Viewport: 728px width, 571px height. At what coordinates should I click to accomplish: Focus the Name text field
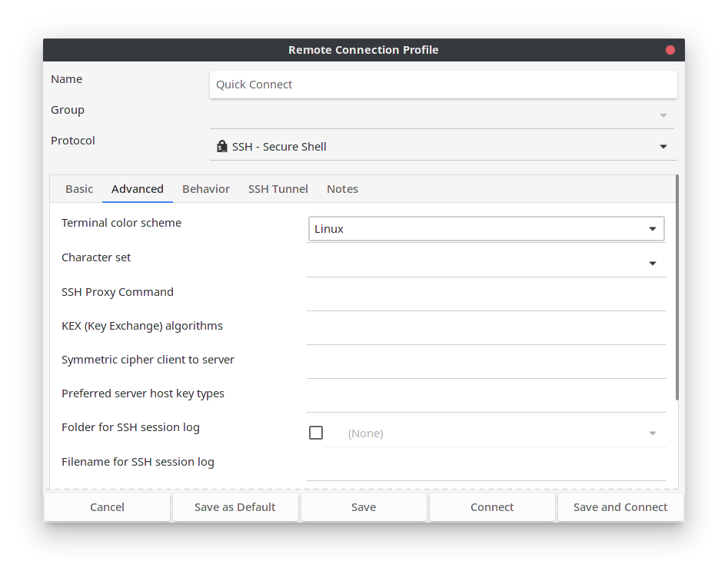(x=443, y=85)
